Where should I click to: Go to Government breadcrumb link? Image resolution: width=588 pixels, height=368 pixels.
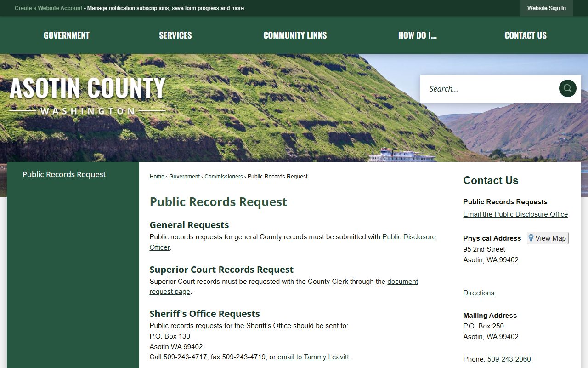(x=184, y=177)
